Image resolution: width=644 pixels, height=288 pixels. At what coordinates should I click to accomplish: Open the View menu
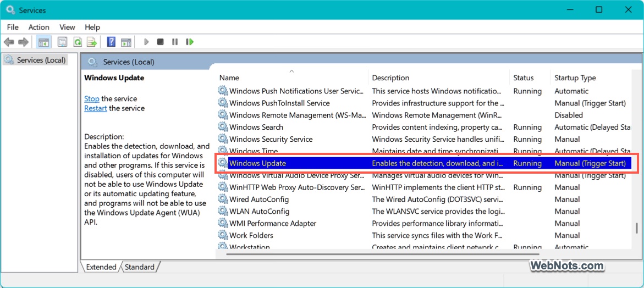(67, 27)
